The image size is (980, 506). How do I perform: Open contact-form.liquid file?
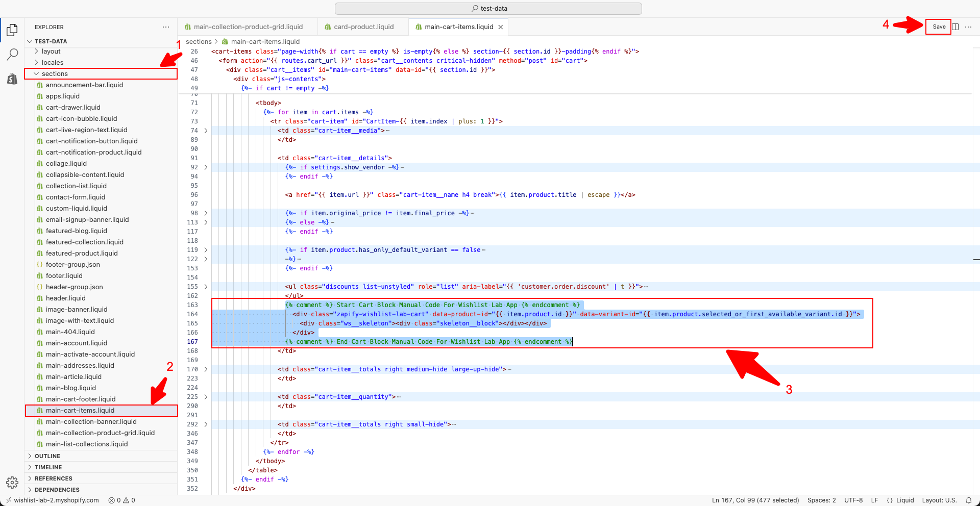coord(76,197)
